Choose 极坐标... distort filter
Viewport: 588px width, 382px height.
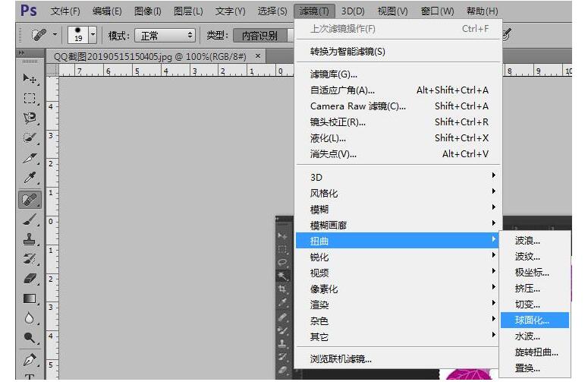click(x=535, y=273)
